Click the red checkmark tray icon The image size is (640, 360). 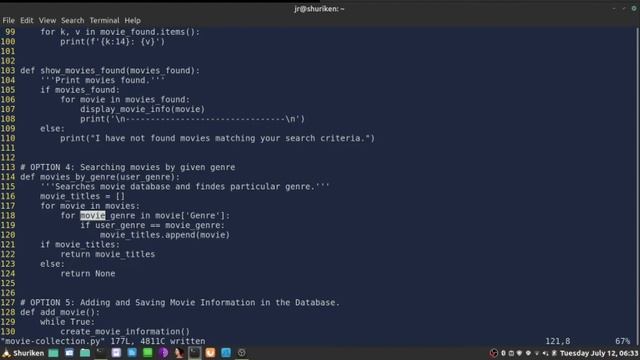click(x=494, y=353)
